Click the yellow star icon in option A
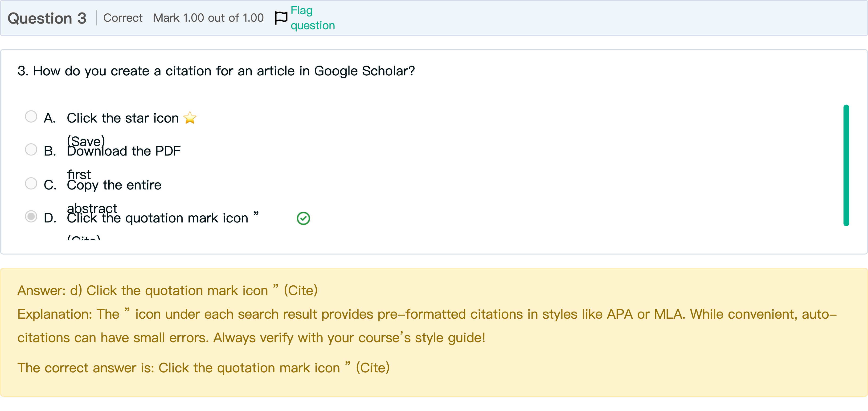868x411 pixels. click(x=190, y=118)
